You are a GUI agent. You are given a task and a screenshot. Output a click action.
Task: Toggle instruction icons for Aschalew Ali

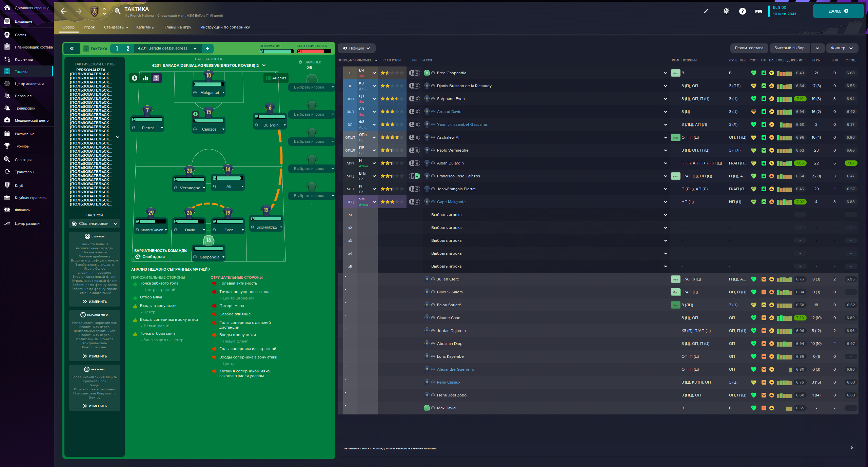click(414, 137)
